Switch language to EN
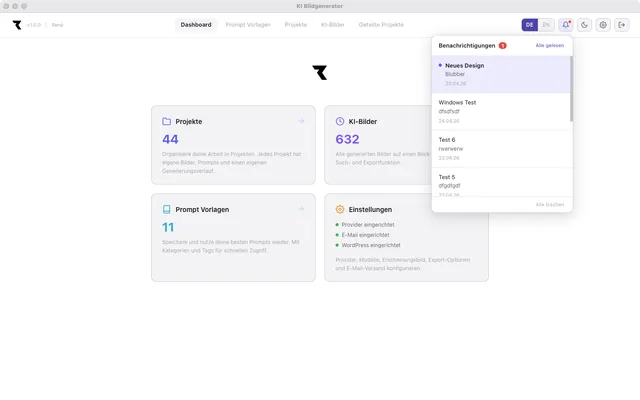640x400 pixels. (546, 25)
